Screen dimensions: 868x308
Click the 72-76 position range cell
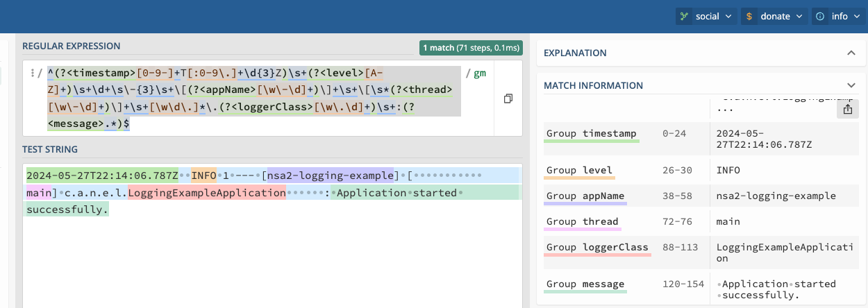click(677, 221)
